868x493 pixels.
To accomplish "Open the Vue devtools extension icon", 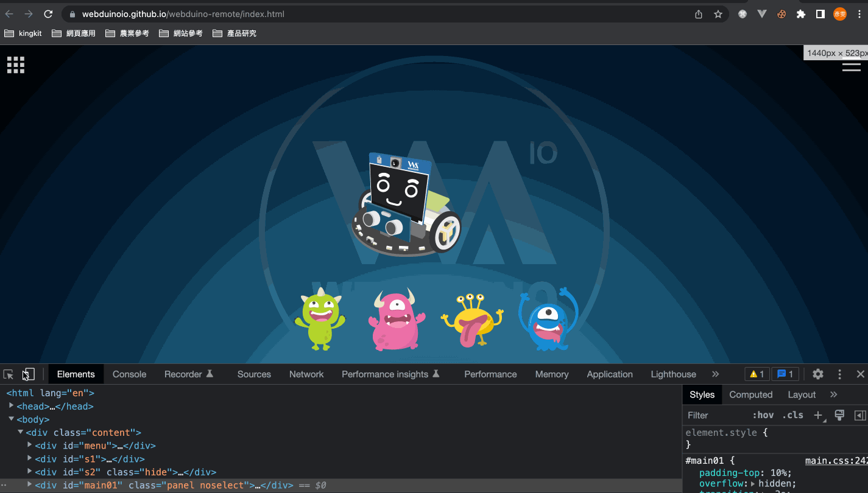I will [762, 14].
